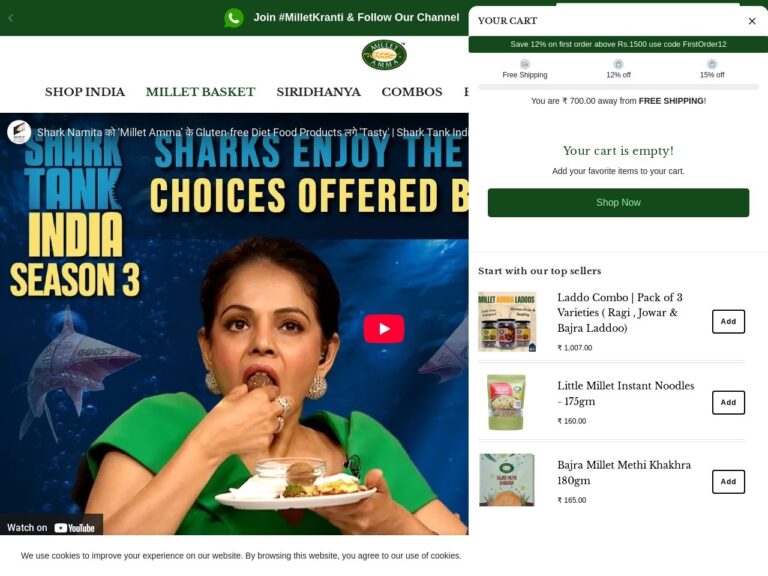Click the Millet Amma logo
Viewport: 768px width, 576px height.
384,55
